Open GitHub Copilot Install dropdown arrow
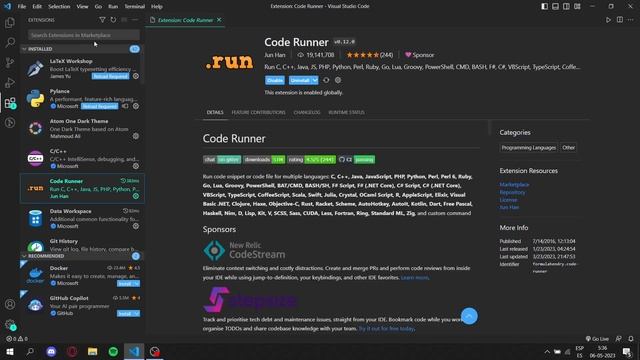This screenshot has width=640, height=360. (x=137, y=313)
